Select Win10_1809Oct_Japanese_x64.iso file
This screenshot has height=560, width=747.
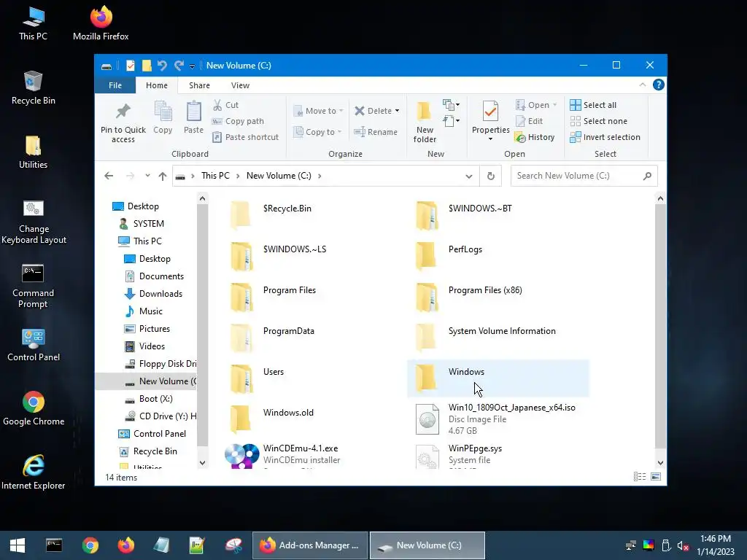(x=498, y=419)
